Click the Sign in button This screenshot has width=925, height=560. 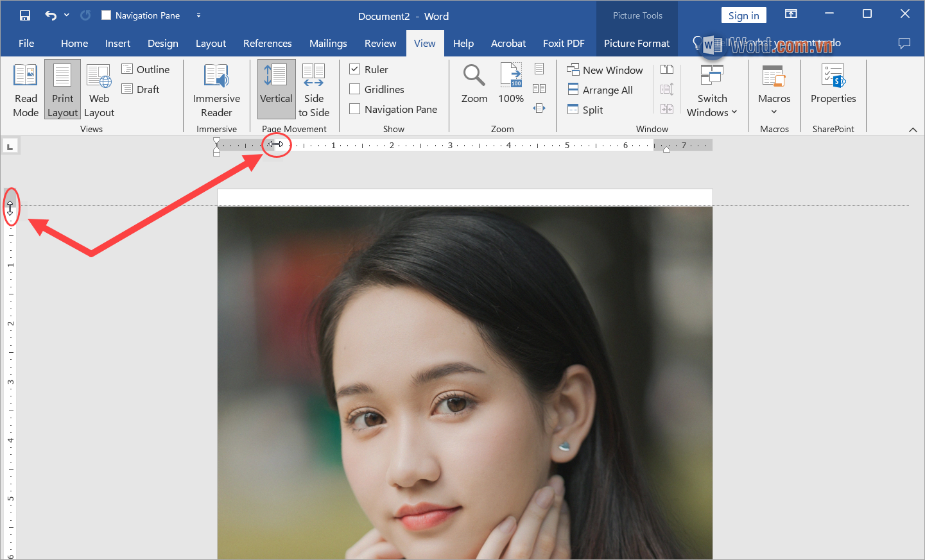[x=743, y=15]
